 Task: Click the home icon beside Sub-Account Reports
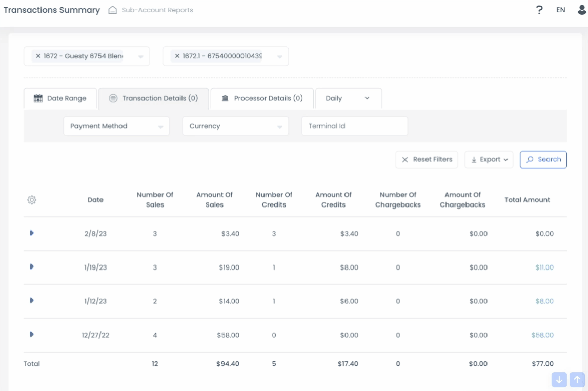pyautogui.click(x=113, y=10)
